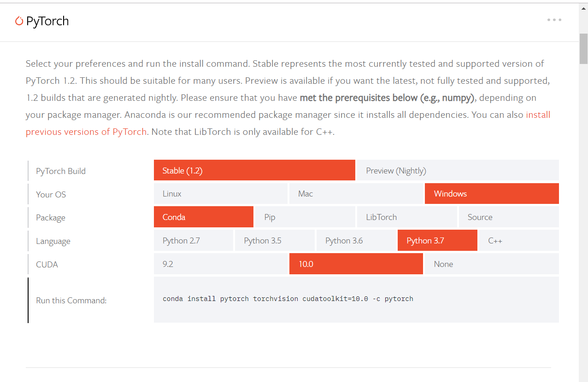588x382 pixels.
Task: Set CUDA version to 9.2
Action: 221,264
